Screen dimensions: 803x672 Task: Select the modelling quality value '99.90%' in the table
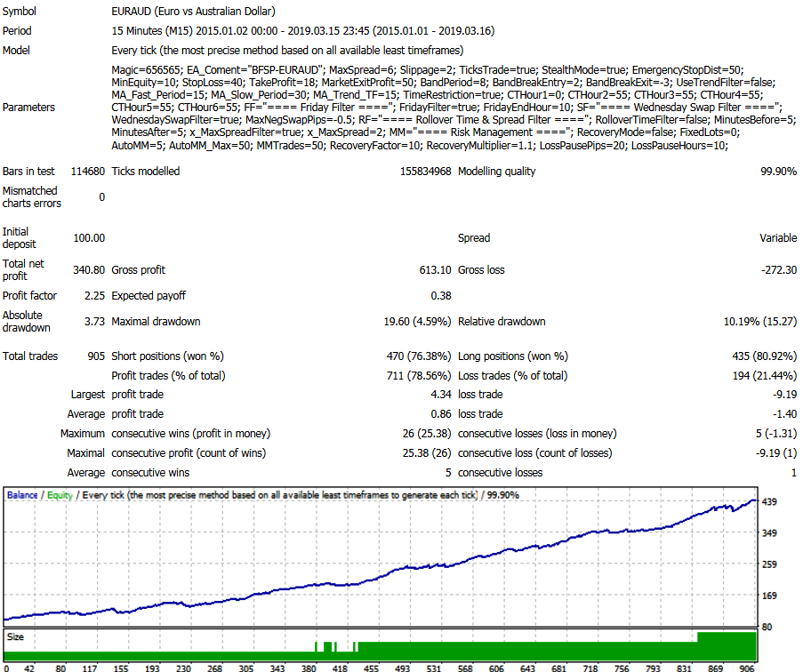(778, 172)
